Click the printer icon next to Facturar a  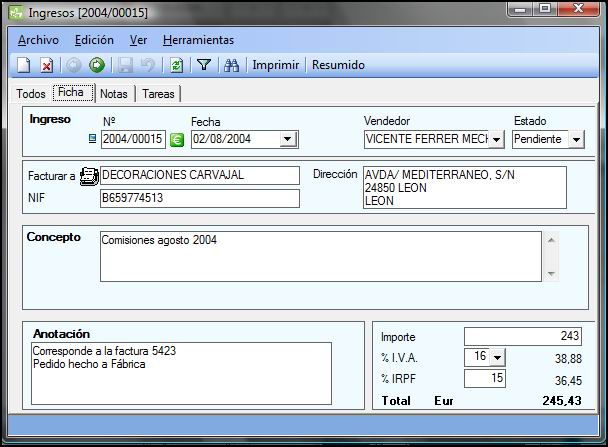89,176
